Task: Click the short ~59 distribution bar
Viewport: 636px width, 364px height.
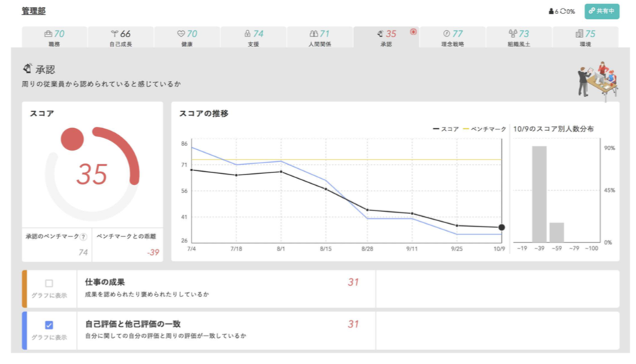Action: click(x=556, y=232)
